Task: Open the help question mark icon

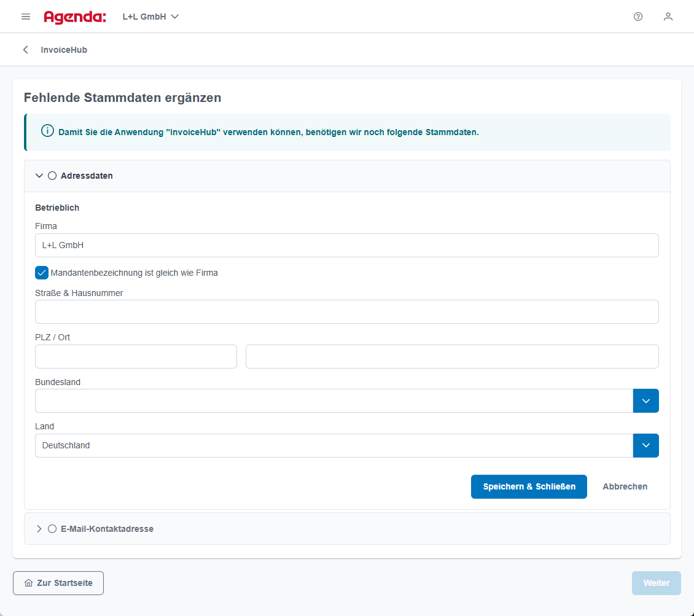Action: click(637, 17)
